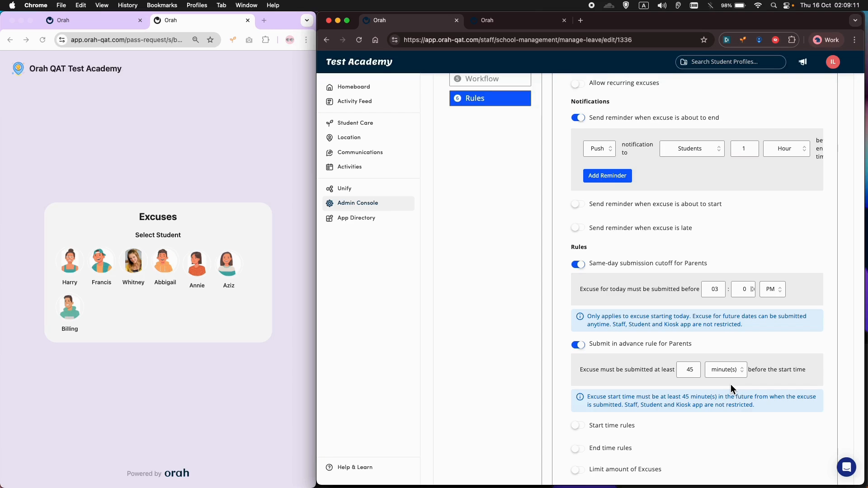Open the Intercom chat bubble
868x488 pixels.
(x=846, y=467)
